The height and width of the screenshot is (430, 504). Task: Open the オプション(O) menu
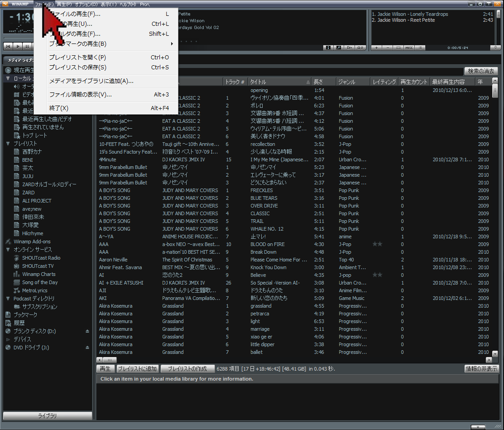point(86,4)
